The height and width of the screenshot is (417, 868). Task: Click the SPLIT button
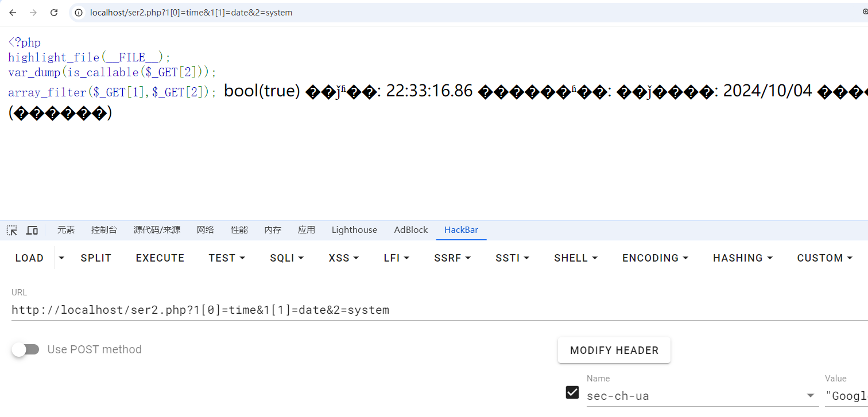pos(96,258)
